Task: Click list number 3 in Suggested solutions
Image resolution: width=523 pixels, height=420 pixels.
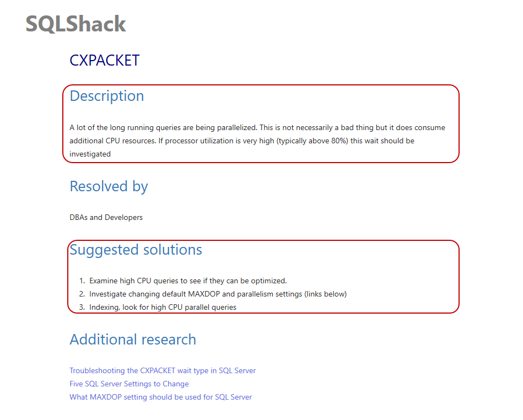Action: pos(82,307)
